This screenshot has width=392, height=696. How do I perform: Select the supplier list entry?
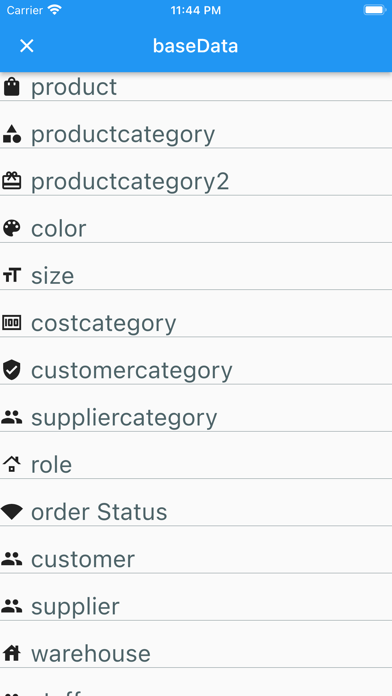point(196,607)
